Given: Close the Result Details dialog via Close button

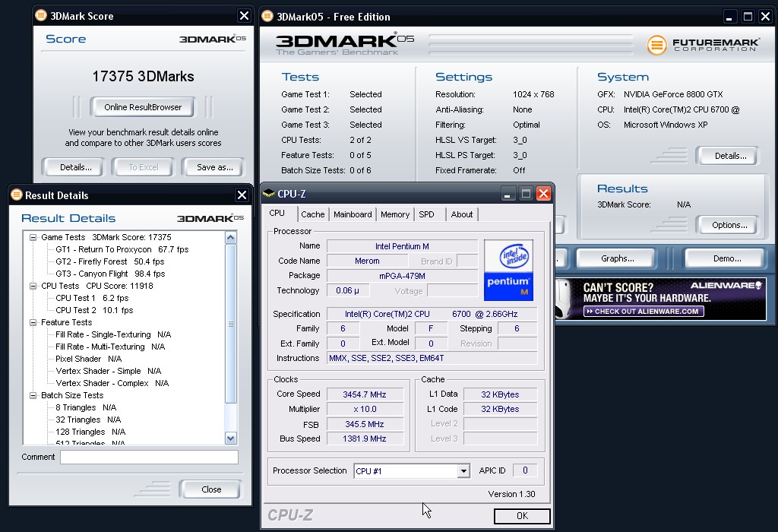Looking at the screenshot, I should tap(211, 489).
